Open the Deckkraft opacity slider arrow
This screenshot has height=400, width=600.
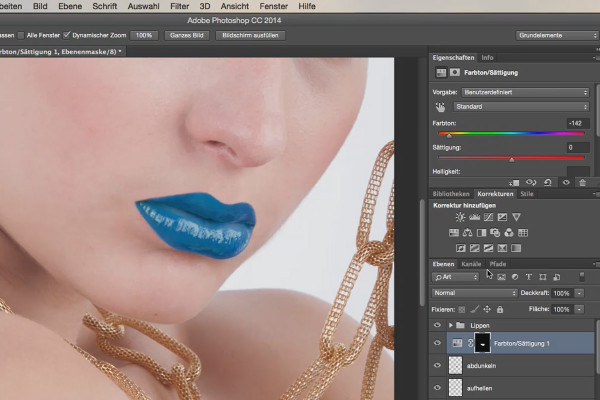pyautogui.click(x=579, y=293)
